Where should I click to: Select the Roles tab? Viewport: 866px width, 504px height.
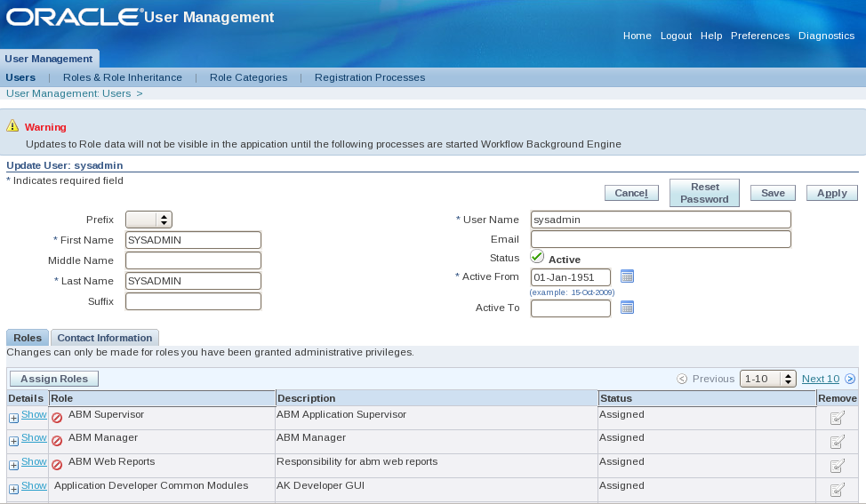pos(27,338)
